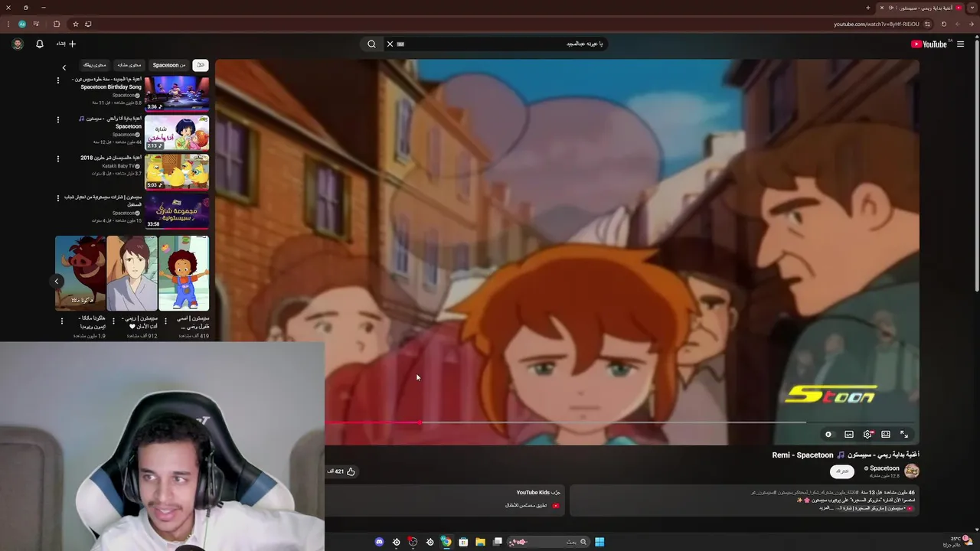Open the tab search dropdown arrow
Viewport: 980px width, 551px height.
click(973, 8)
